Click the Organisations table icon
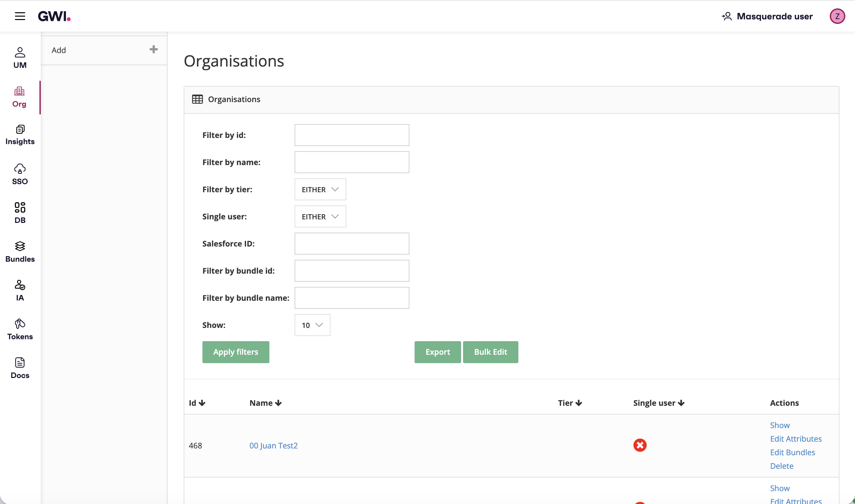The image size is (855, 504). (x=198, y=99)
